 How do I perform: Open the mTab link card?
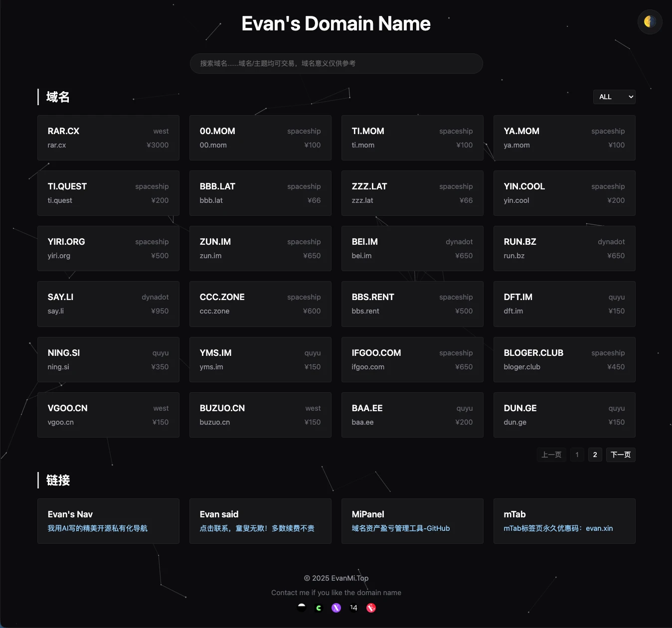point(564,521)
